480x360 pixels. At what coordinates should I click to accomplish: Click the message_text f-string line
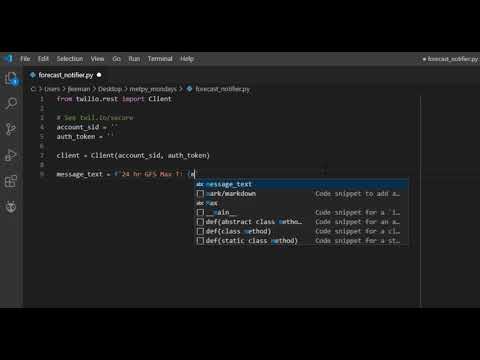point(125,174)
